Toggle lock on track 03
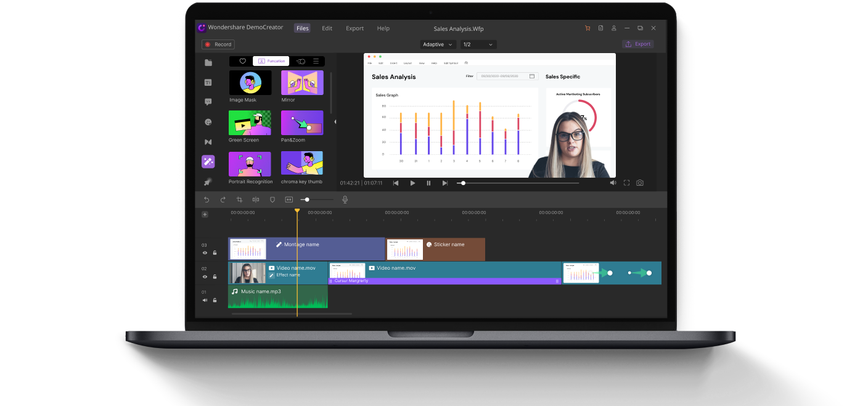The width and height of the screenshot is (868, 406). click(x=215, y=253)
